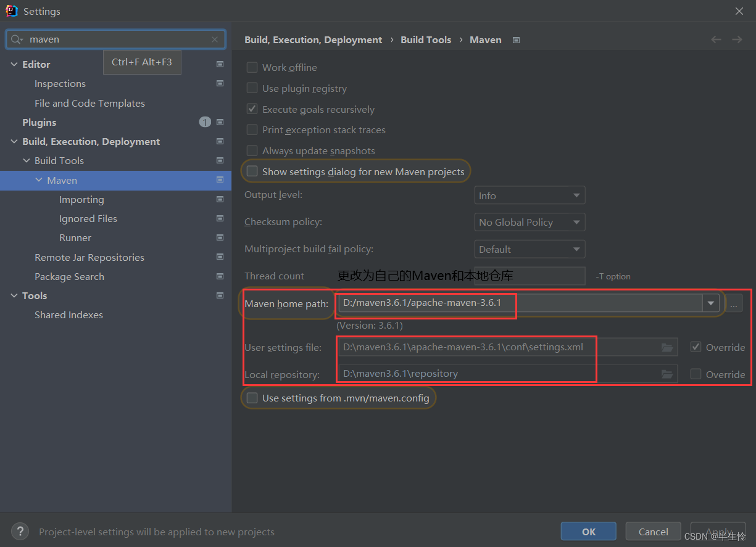Click Cancel button

(x=654, y=532)
